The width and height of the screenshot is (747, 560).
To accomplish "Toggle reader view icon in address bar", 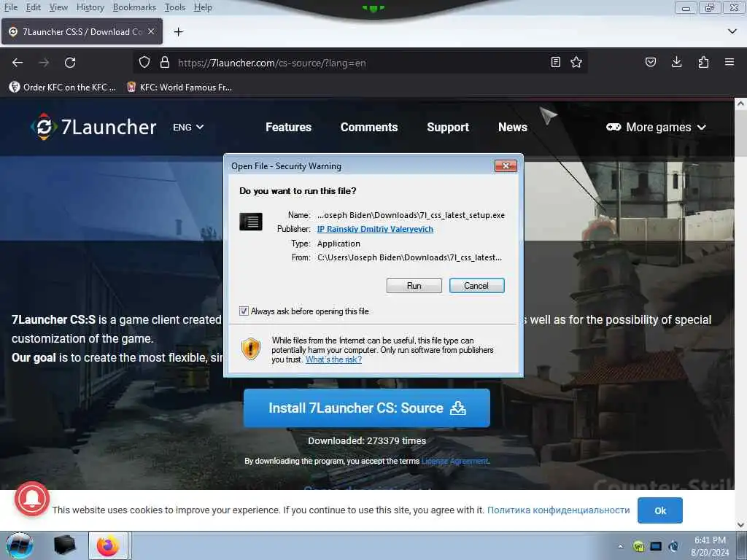I will coord(555,63).
